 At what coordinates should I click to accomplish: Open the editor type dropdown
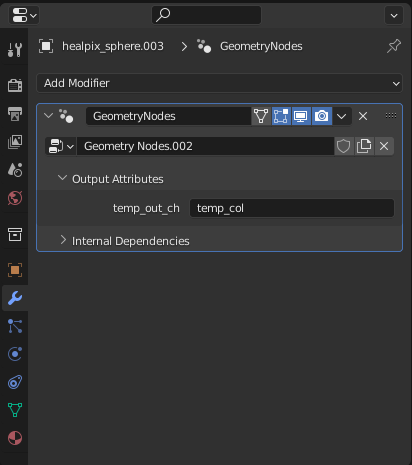[x=24, y=15]
